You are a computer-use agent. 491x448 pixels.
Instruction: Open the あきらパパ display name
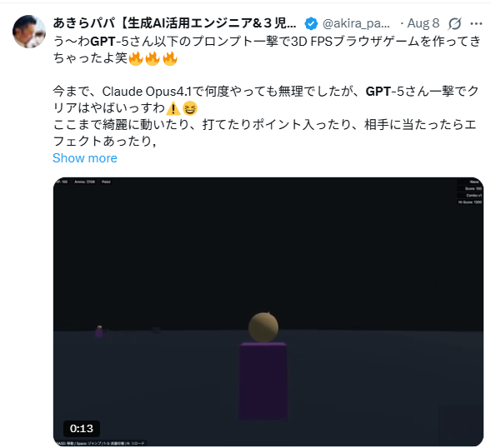pyautogui.click(x=174, y=23)
